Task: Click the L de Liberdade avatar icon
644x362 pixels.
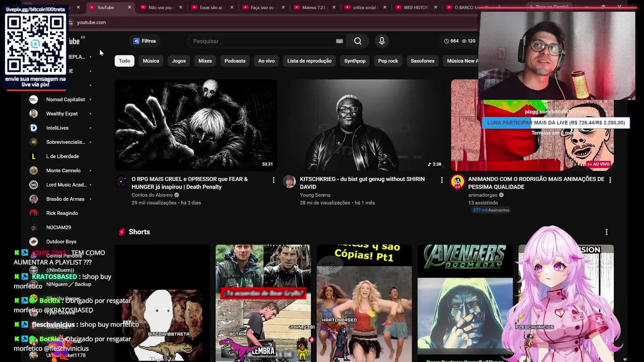Action: (x=34, y=156)
